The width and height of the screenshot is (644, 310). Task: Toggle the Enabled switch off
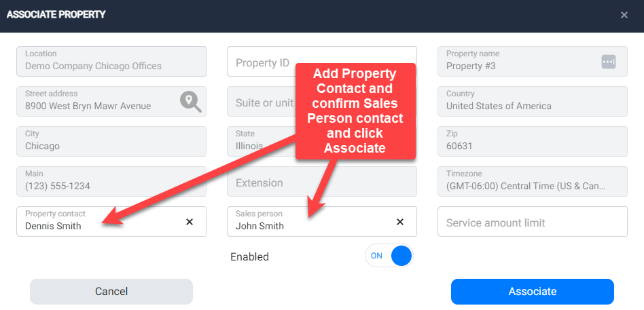coord(389,256)
